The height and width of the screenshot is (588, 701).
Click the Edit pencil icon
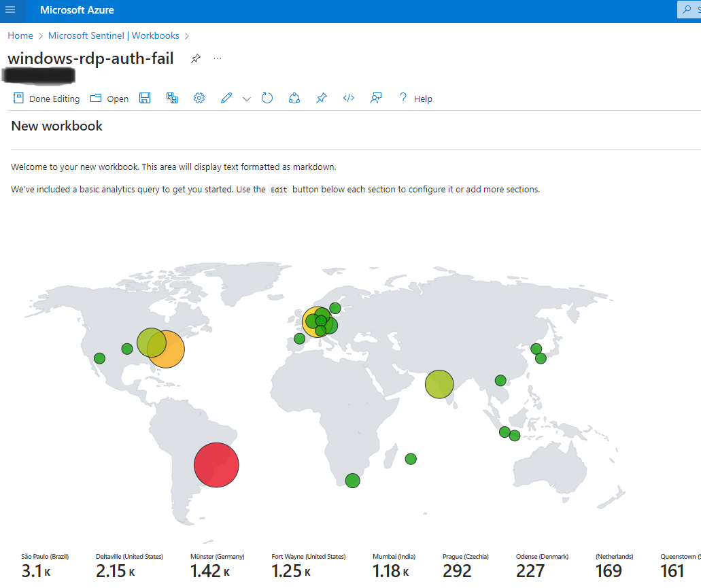tap(226, 99)
